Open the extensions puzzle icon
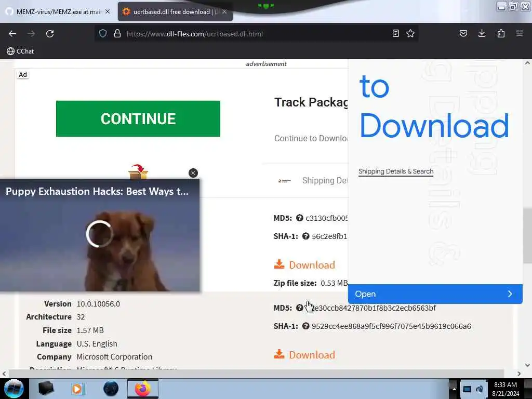Screen dimensions: 532x399 click(501, 33)
